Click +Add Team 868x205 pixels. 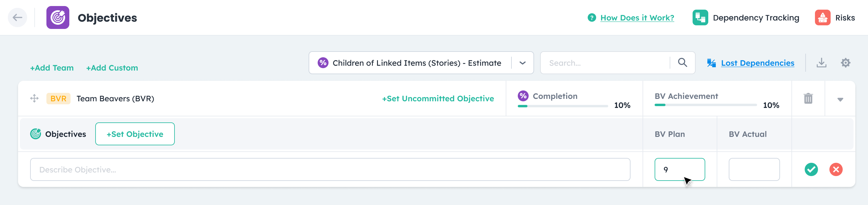coord(52,68)
